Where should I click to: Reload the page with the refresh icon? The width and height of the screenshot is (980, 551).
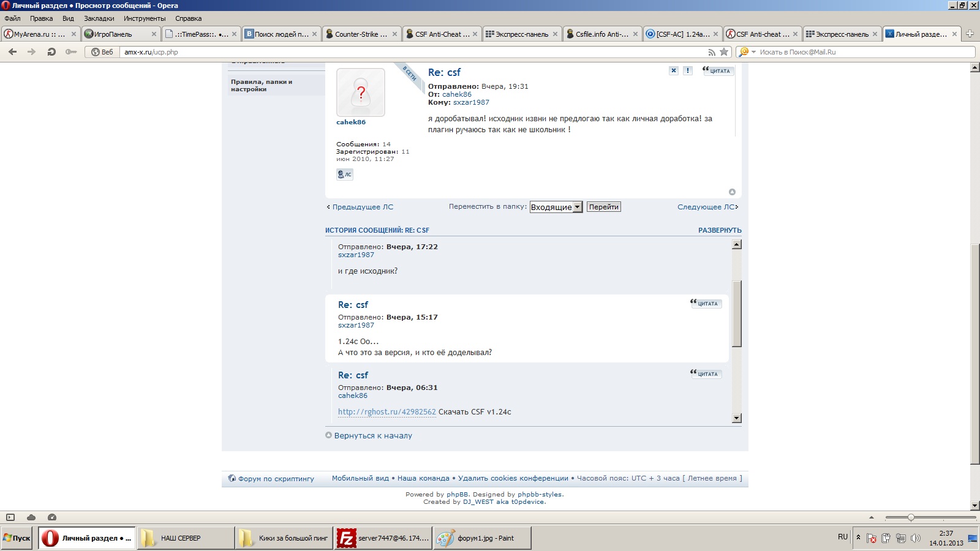tap(51, 52)
